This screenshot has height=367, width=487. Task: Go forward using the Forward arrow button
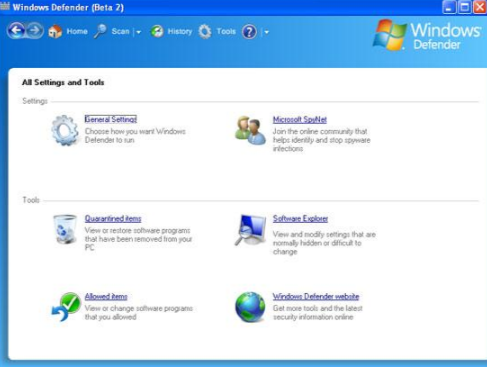tap(35, 31)
